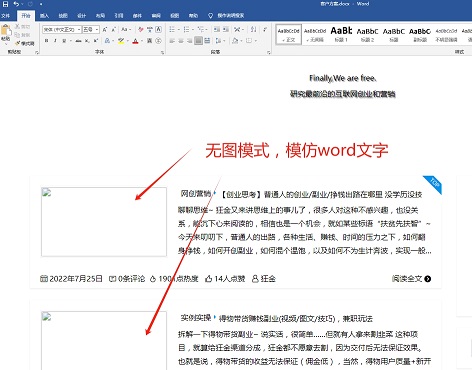Pick the red font color button
The width and height of the screenshot is (472, 370).
[x=135, y=41]
